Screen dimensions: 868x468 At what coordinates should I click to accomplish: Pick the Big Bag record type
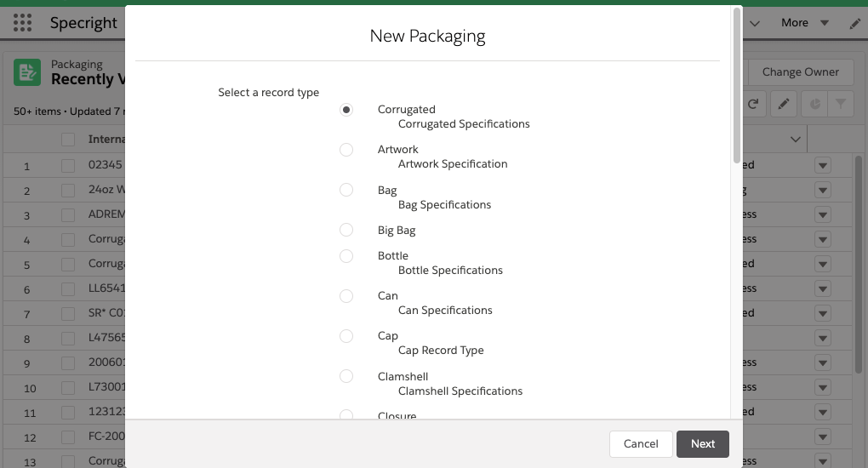tap(346, 230)
